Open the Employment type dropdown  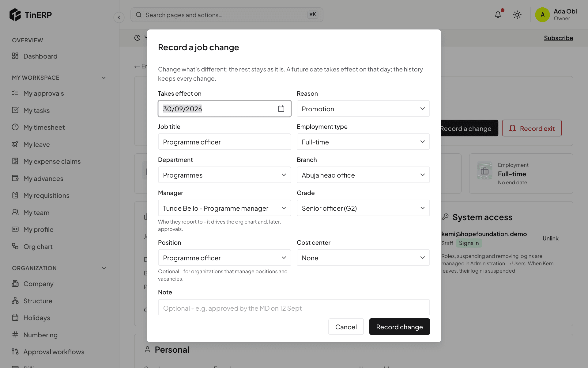[363, 142]
